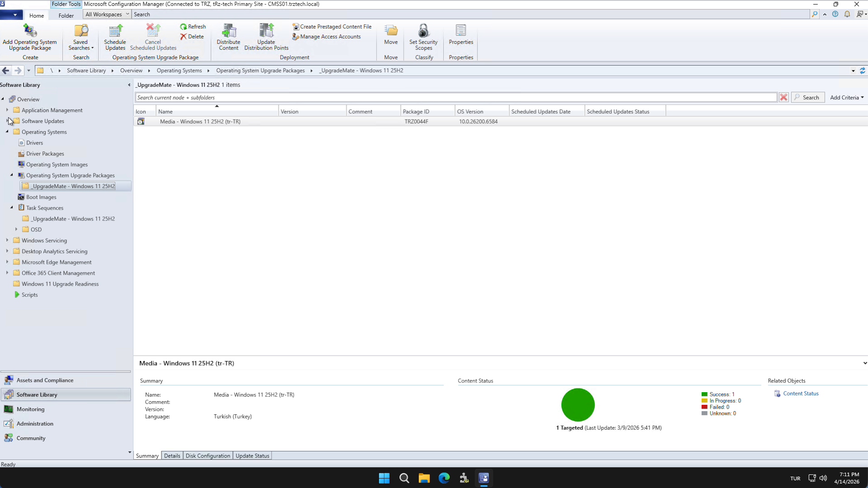This screenshot has width=868, height=488.
Task: Collapse details pane chevron
Action: [865, 363]
